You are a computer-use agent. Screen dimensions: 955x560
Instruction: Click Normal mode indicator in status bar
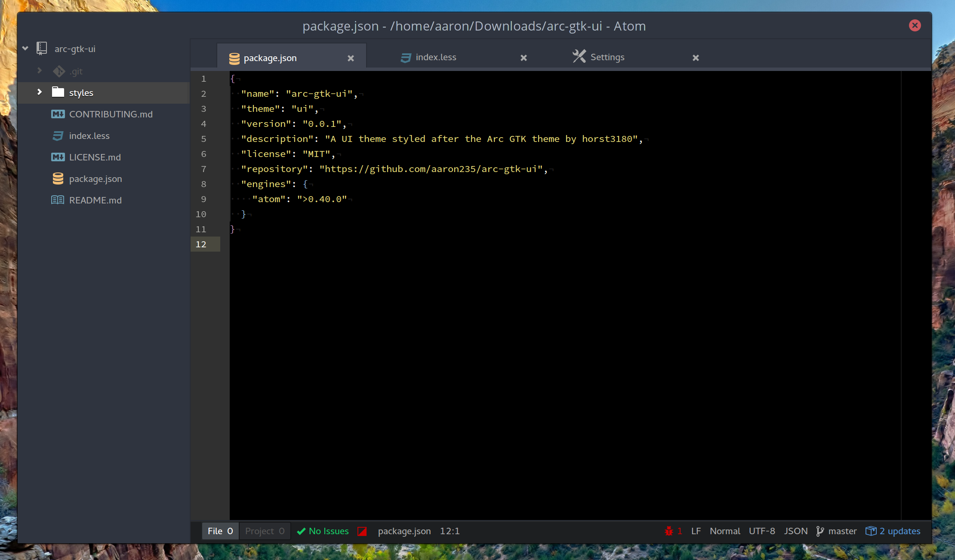click(x=725, y=531)
